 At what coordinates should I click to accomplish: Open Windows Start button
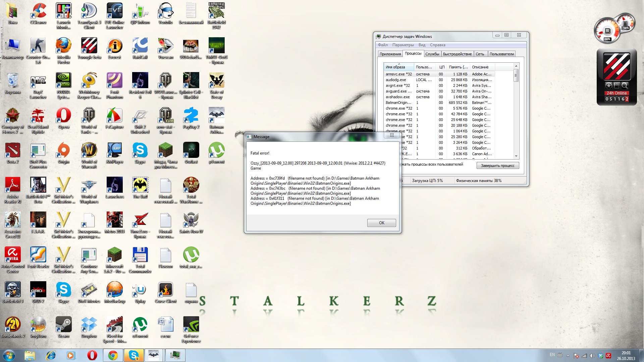(x=9, y=355)
